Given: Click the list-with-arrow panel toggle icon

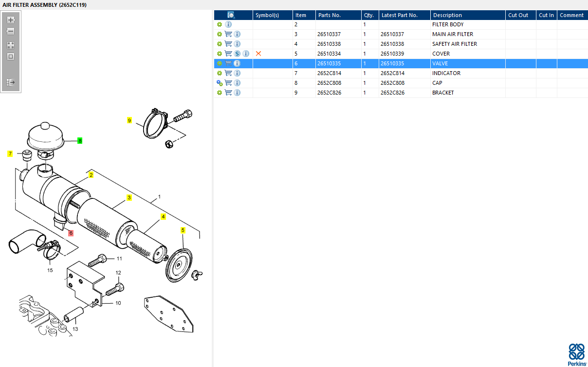Looking at the screenshot, I should click(x=11, y=82).
